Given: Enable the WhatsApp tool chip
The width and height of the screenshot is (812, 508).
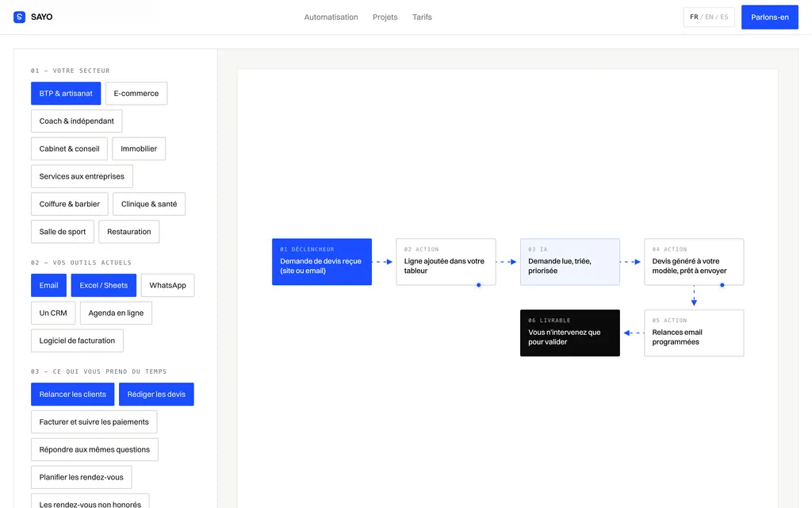Looking at the screenshot, I should (168, 285).
